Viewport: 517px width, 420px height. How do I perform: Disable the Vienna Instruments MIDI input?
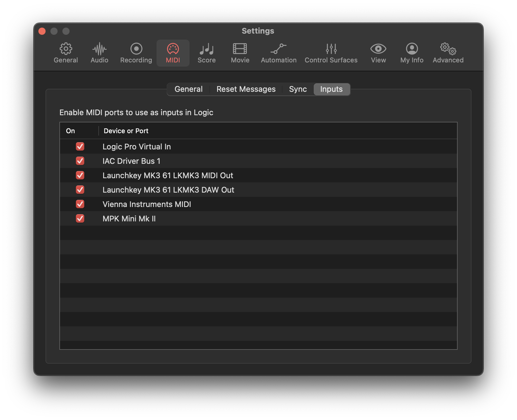80,204
